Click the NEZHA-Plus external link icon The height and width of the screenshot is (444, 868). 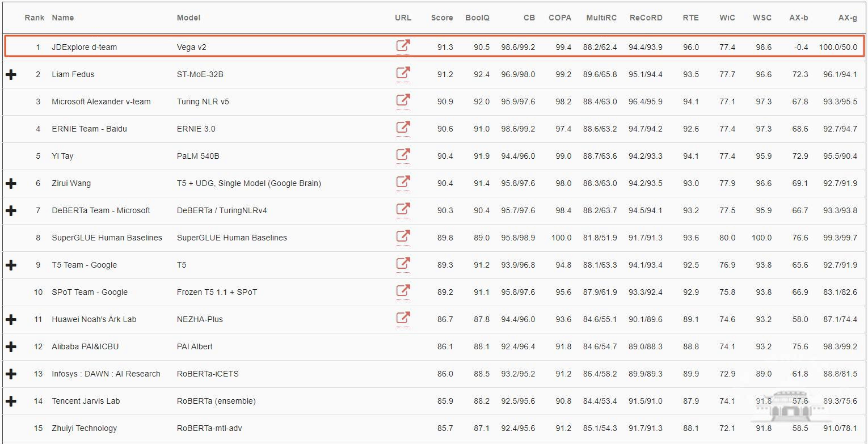[403, 318]
